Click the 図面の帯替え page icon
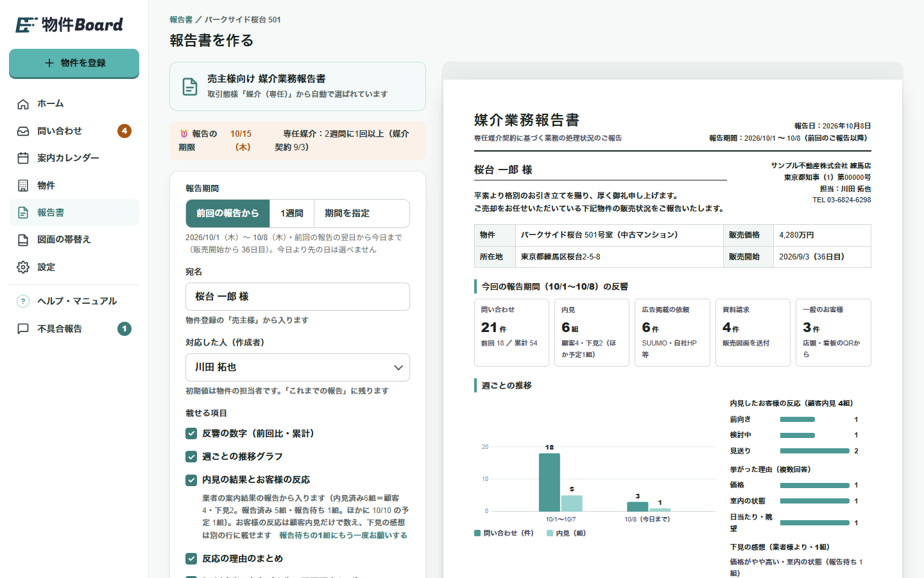The width and height of the screenshot is (924, 578). pos(23,240)
